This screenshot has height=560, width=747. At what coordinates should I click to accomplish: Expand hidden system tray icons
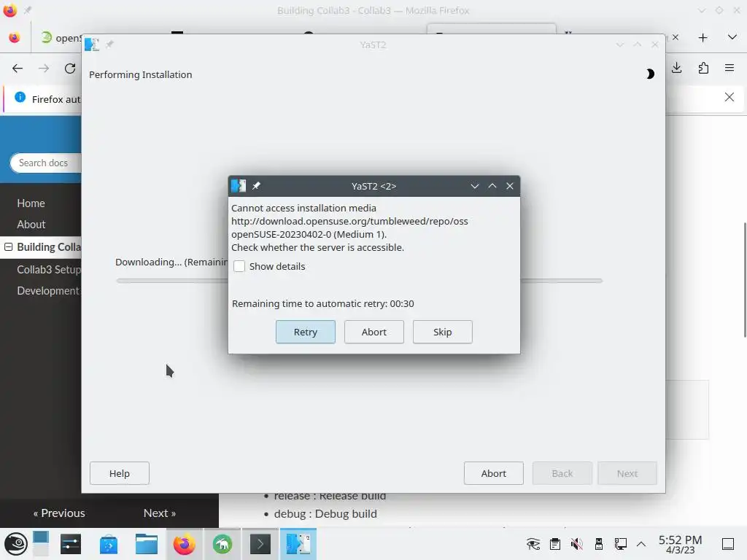click(641, 544)
